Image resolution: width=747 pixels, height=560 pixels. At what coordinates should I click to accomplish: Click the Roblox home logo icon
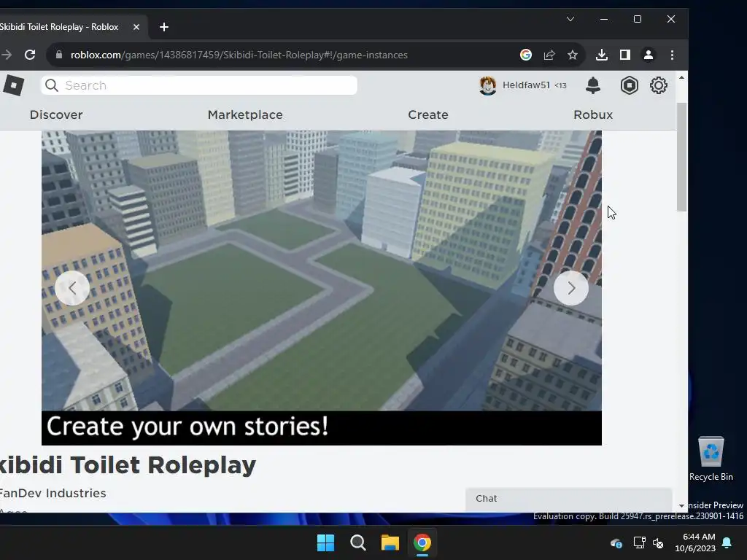[13, 85]
